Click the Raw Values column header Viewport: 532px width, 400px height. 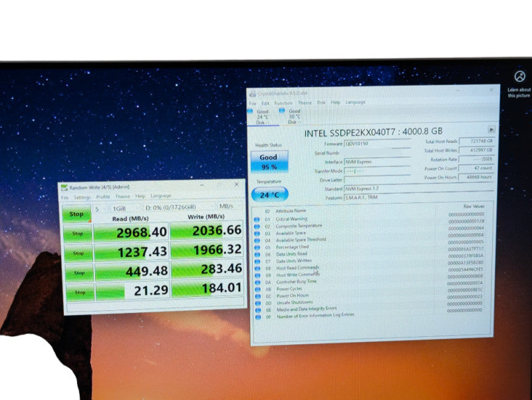click(x=473, y=206)
